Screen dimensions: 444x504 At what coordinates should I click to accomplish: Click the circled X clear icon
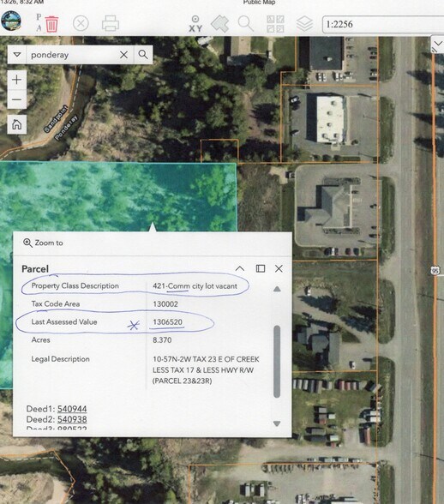pos(81,24)
